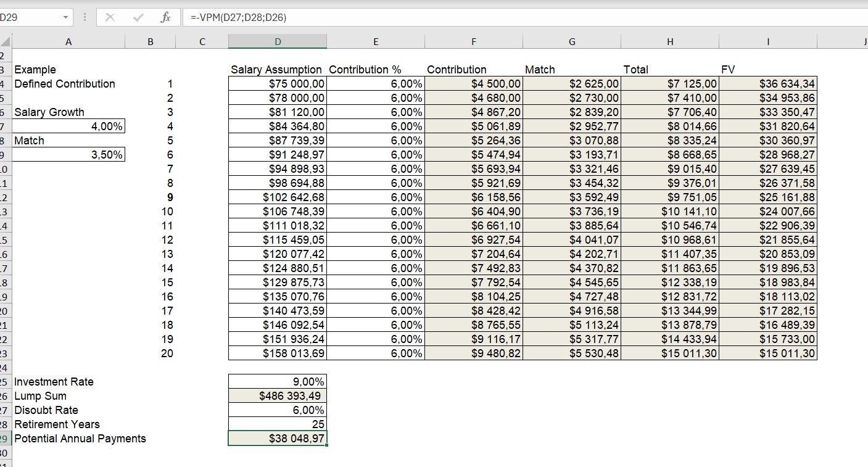Click year number 20 in column B
This screenshot has width=868, height=467.
pyautogui.click(x=167, y=353)
